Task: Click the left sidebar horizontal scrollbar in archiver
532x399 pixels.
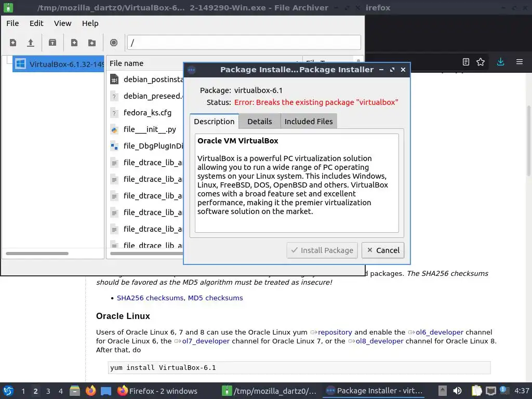Action: [x=37, y=254]
